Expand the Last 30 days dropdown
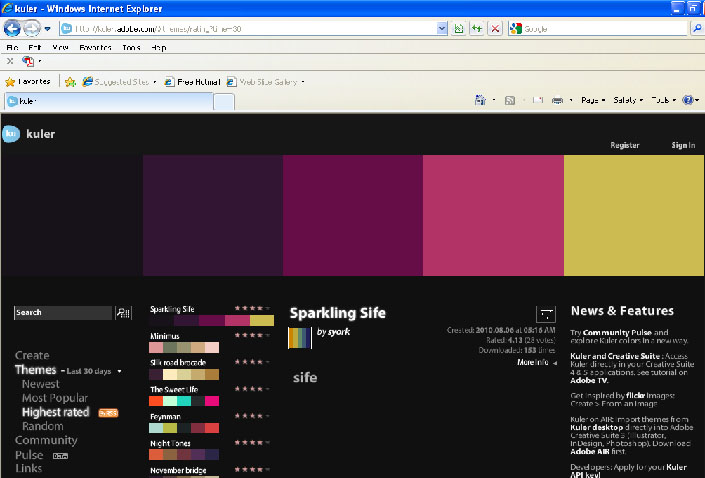Screen dimensions: 705x478 pyautogui.click(x=119, y=371)
